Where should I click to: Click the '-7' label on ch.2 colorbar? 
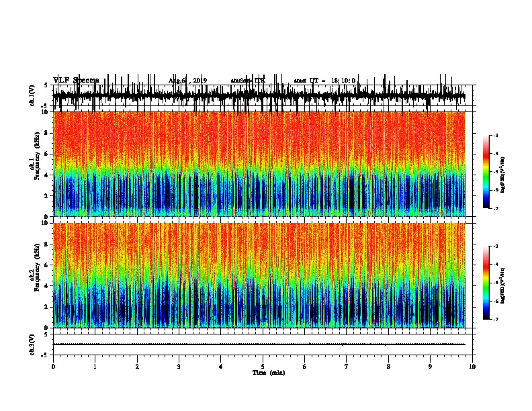[495, 320]
